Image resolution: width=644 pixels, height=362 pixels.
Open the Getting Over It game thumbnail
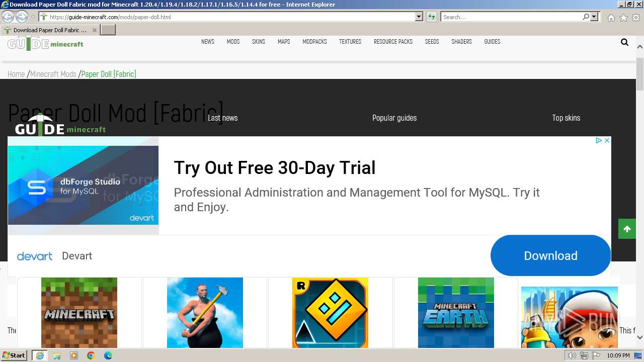[205, 313]
